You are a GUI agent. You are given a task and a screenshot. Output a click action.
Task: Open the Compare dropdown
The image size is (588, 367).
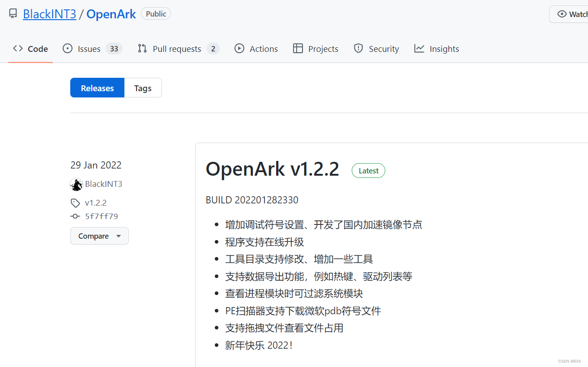(x=99, y=236)
